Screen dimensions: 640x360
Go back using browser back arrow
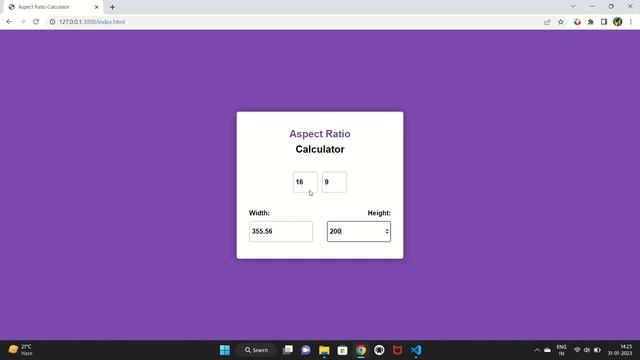[x=9, y=22]
